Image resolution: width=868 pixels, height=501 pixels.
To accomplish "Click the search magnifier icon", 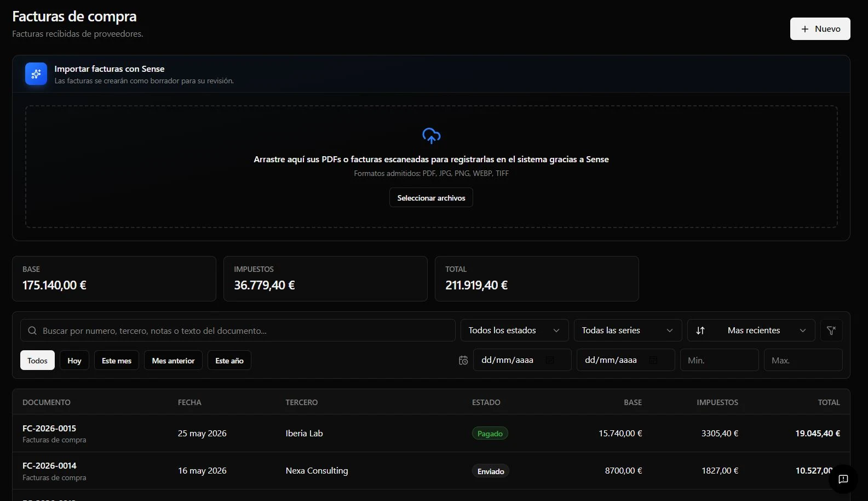I will [32, 331].
